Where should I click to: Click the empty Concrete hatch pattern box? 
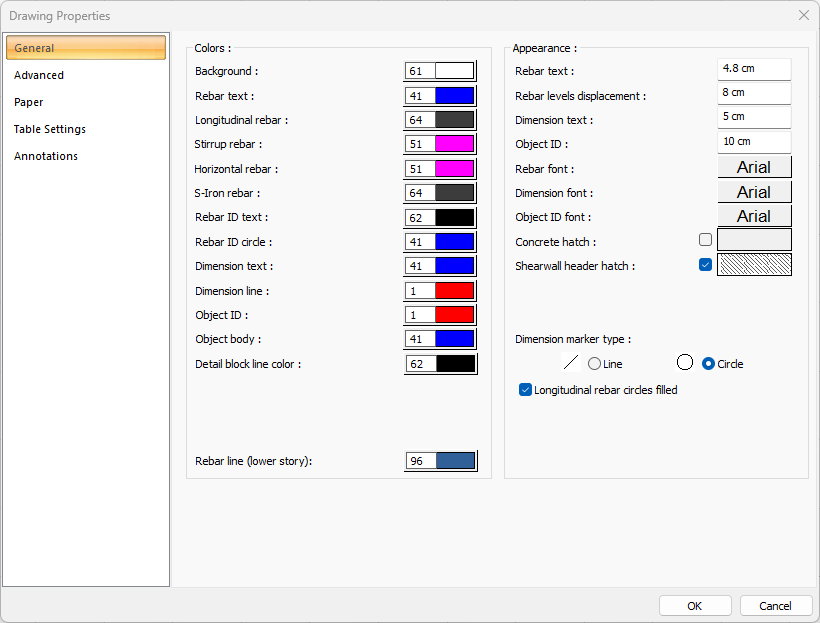tap(754, 240)
